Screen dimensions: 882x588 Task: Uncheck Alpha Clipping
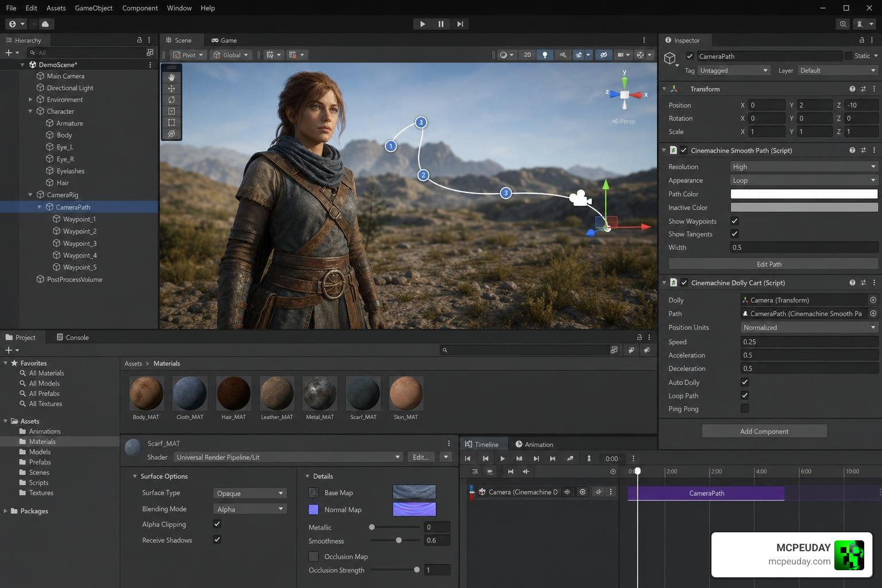point(217,524)
